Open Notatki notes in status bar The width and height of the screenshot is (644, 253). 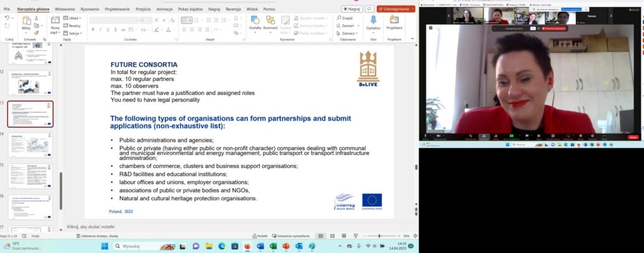[x=260, y=236]
